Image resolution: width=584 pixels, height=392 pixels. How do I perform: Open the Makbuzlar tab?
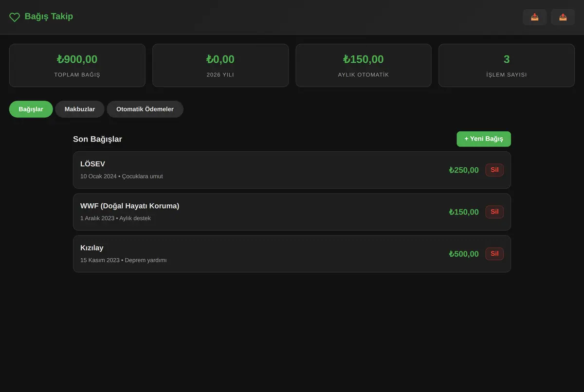click(80, 109)
